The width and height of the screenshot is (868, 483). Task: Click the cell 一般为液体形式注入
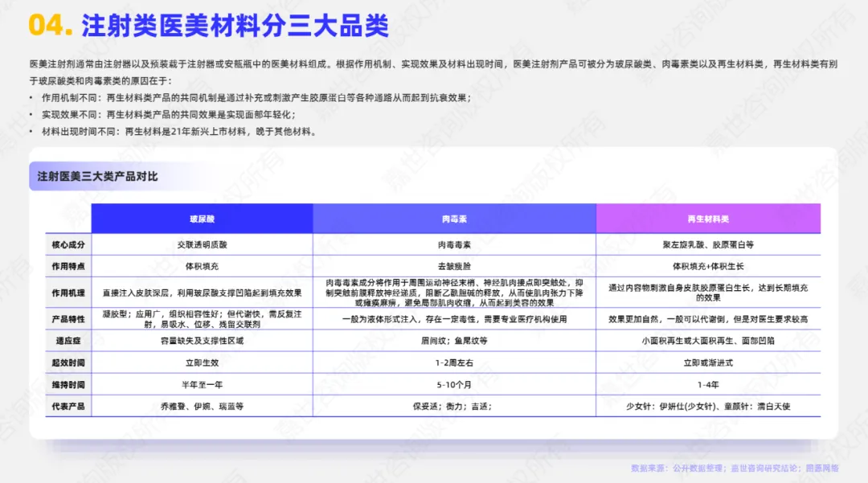pos(454,319)
